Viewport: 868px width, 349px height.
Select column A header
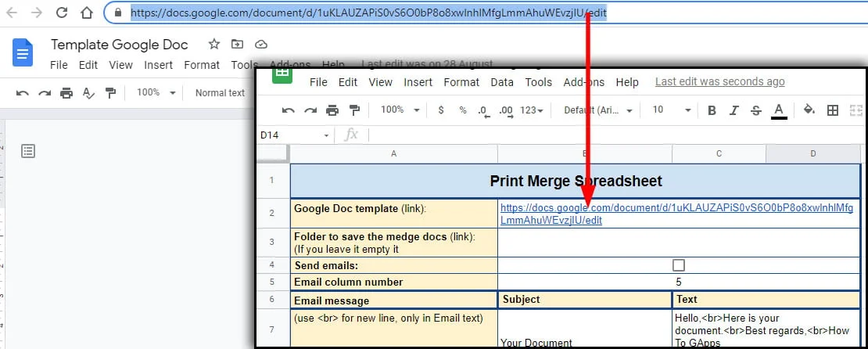point(393,153)
